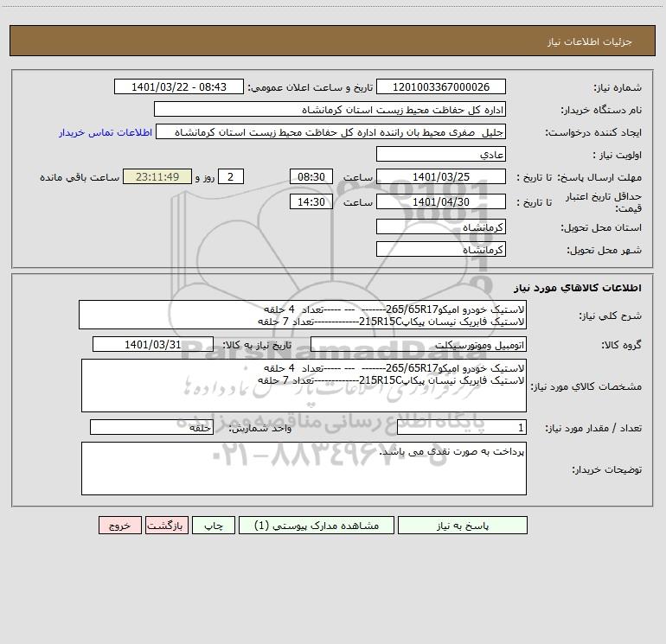This screenshot has height=644, width=666.
Task: Click label 'تعداد / مقدار مورد نیاز:'
Action: tap(593, 429)
